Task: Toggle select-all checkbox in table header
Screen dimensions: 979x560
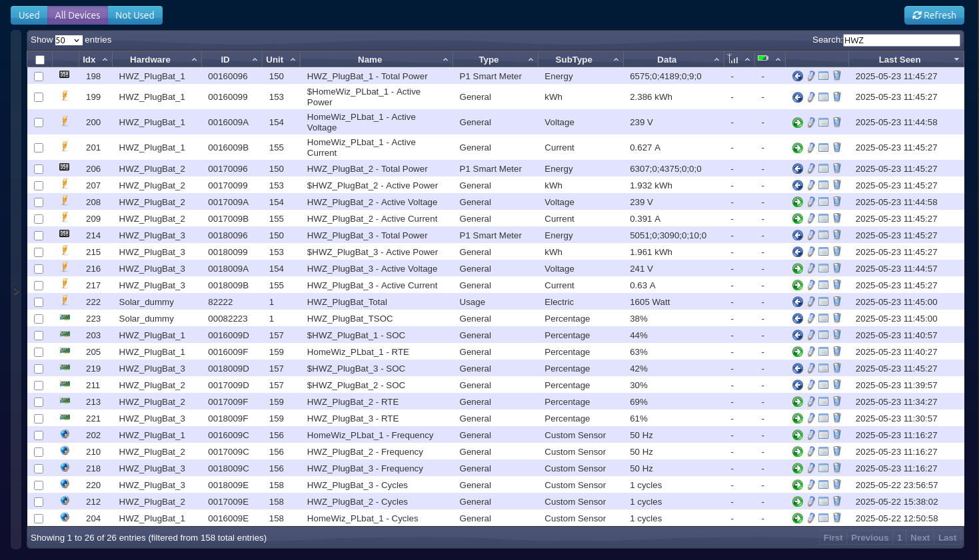Action: coord(40,60)
